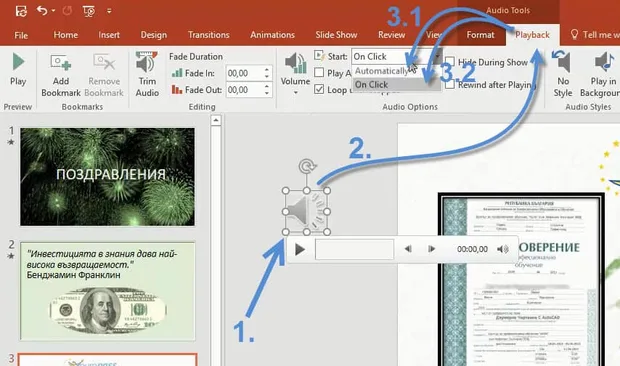Open the Transitions tab
Image resolution: width=620 pixels, height=366 pixels.
click(208, 35)
